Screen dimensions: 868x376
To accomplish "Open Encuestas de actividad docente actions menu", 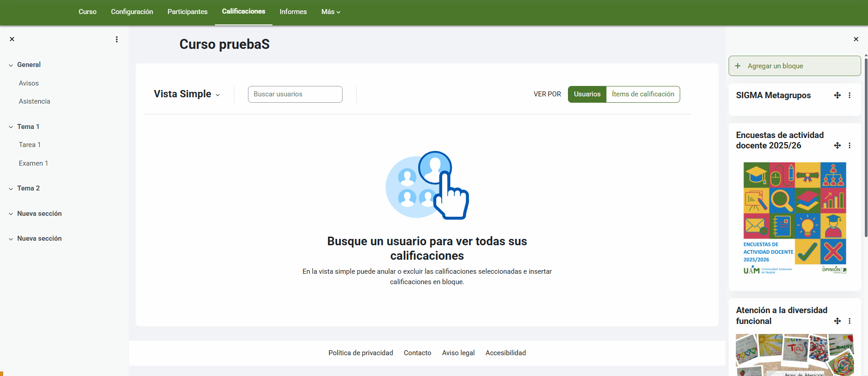I will pos(849,146).
